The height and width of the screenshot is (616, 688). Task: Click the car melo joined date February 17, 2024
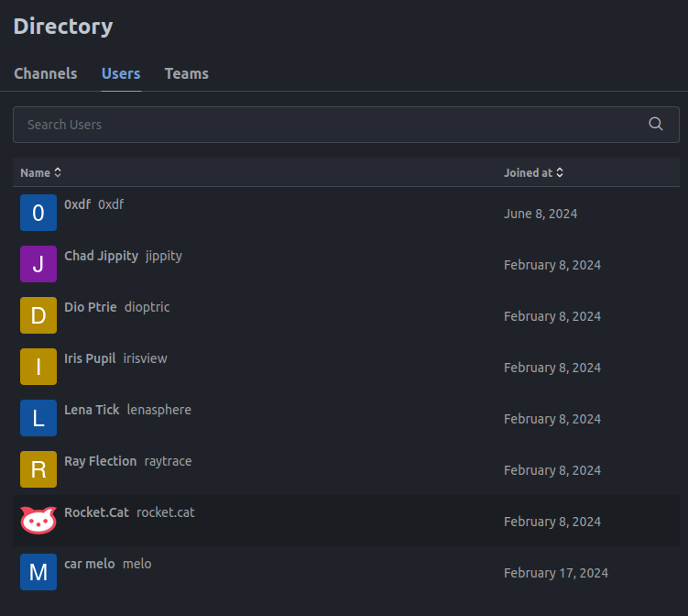(555, 573)
